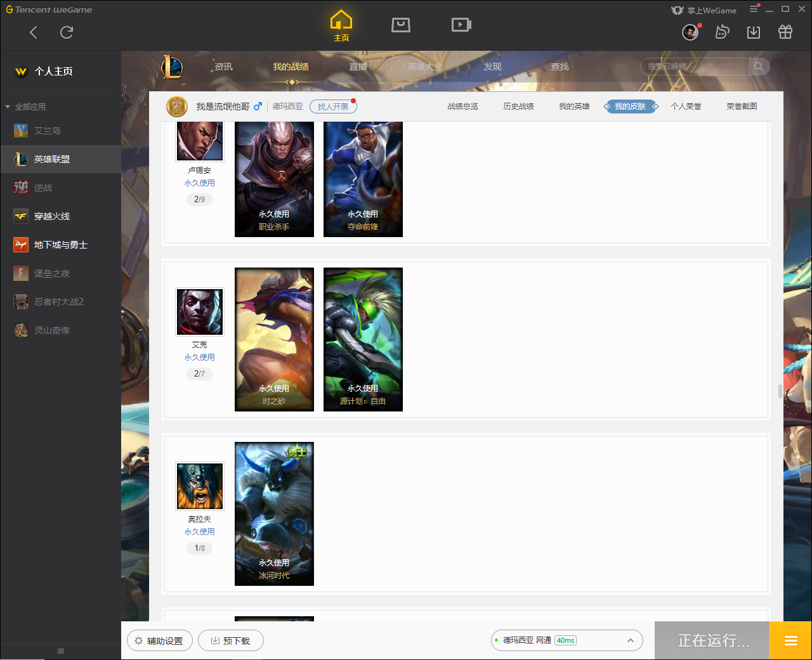This screenshot has width=812, height=660.
Task: Open the 时之砂 skin card
Action: (274, 339)
